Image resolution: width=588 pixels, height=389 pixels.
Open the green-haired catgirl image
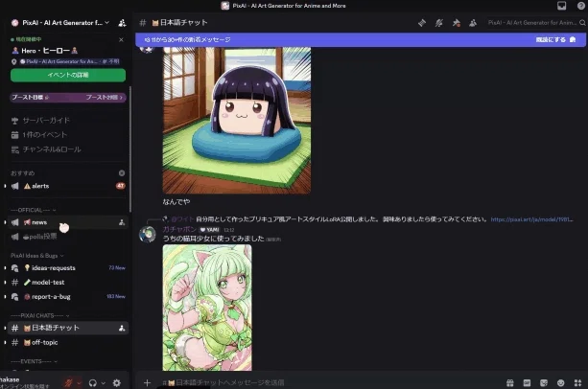point(207,308)
